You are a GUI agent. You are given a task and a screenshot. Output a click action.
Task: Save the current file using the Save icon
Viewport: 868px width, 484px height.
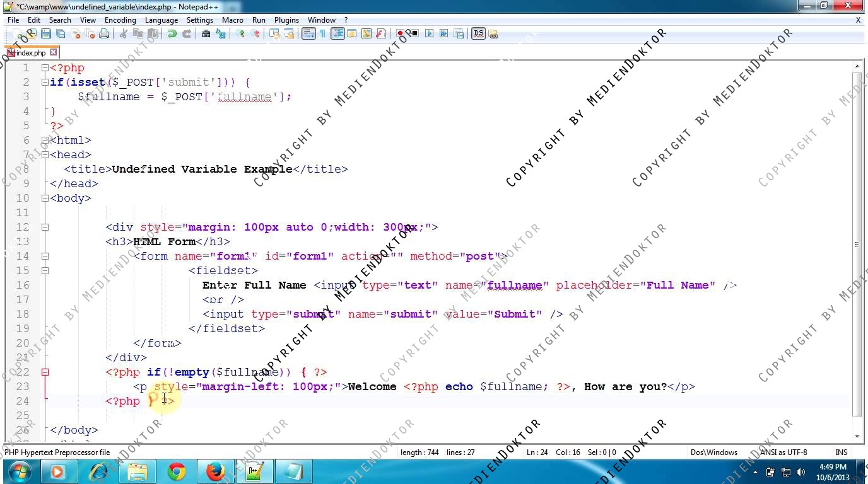[46, 34]
